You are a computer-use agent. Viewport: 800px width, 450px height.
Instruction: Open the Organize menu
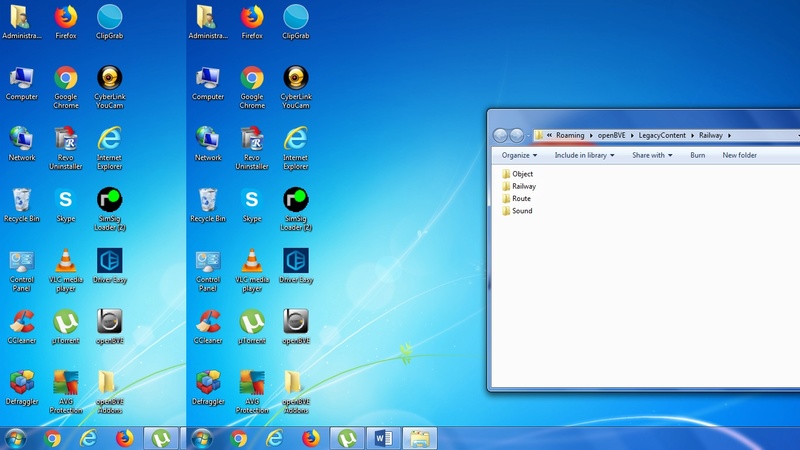point(519,155)
